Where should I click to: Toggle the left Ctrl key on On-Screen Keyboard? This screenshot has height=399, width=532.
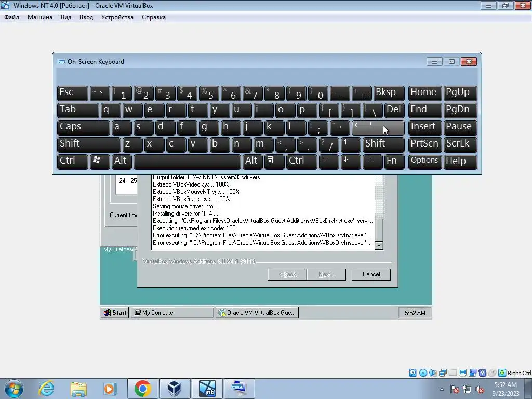pos(73,162)
